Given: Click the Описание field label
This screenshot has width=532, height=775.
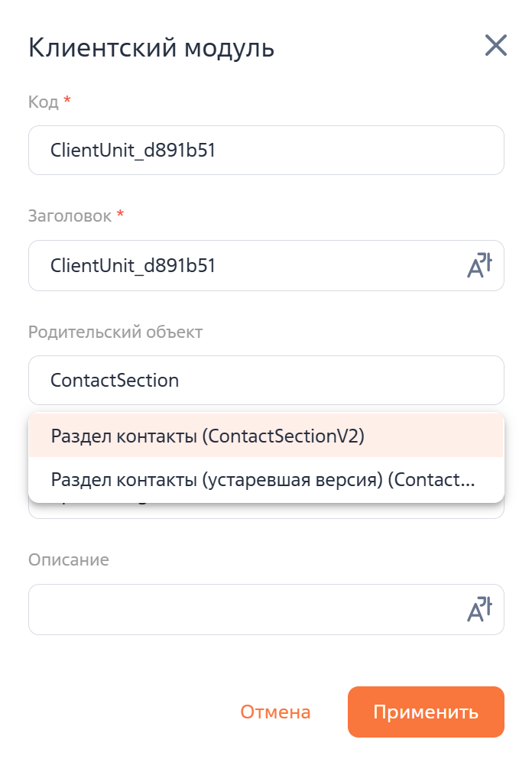Looking at the screenshot, I should point(69,560).
